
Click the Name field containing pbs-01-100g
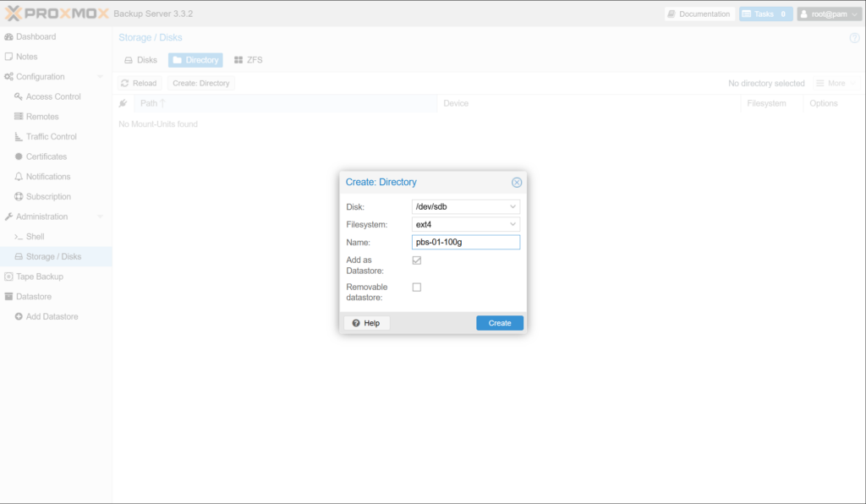[x=465, y=242]
